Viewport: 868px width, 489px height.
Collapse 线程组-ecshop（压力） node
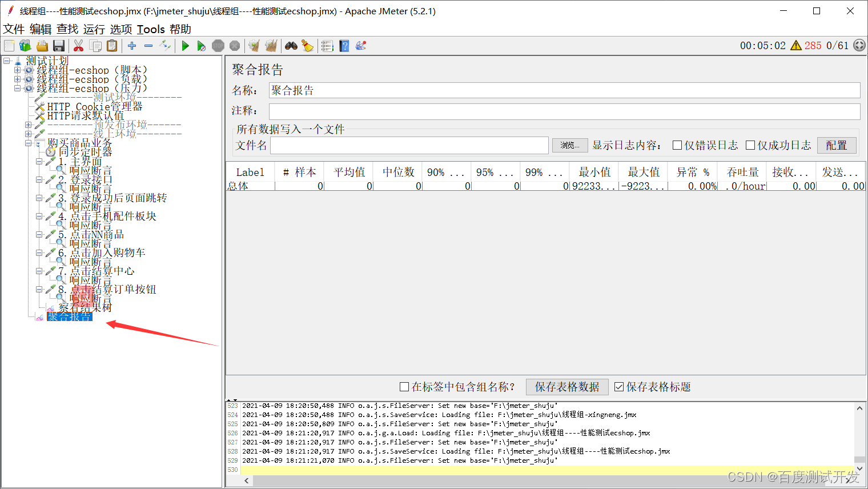click(17, 89)
